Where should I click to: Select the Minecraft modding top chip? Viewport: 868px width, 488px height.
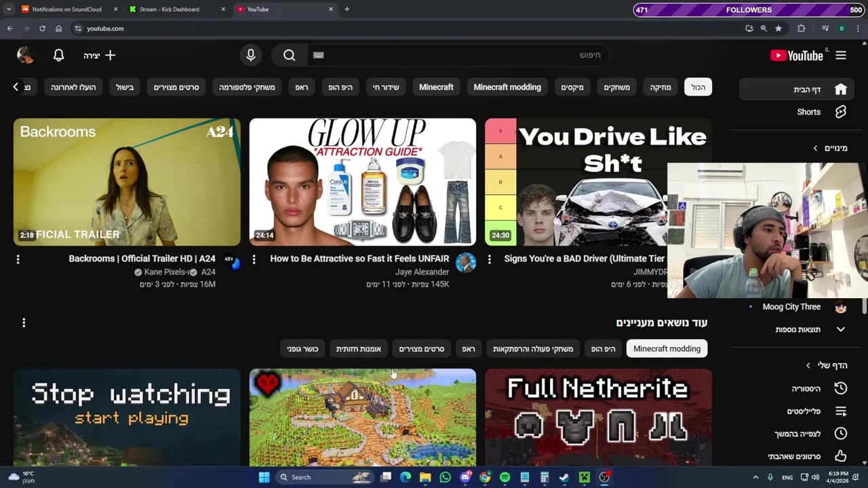tap(507, 87)
